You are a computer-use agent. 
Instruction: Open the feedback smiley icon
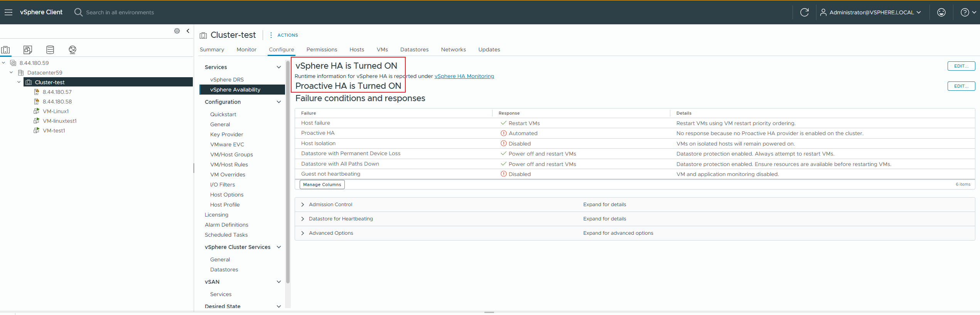tap(941, 12)
